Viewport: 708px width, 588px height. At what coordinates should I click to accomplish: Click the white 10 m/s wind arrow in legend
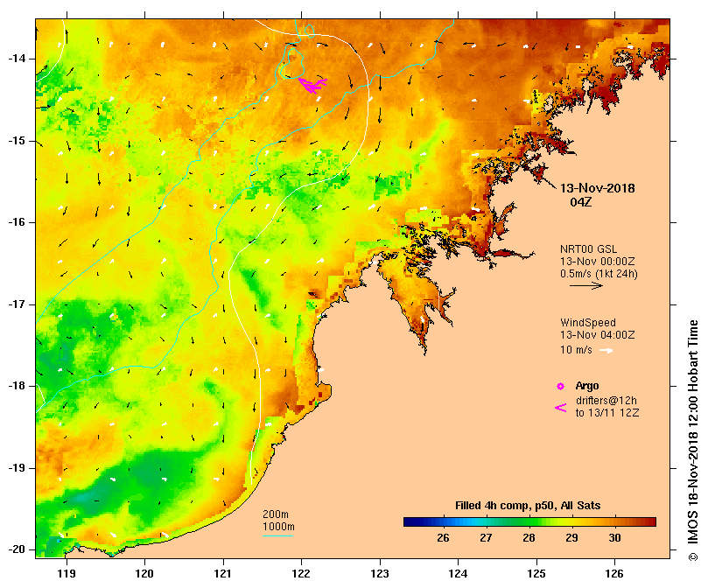[606, 350]
